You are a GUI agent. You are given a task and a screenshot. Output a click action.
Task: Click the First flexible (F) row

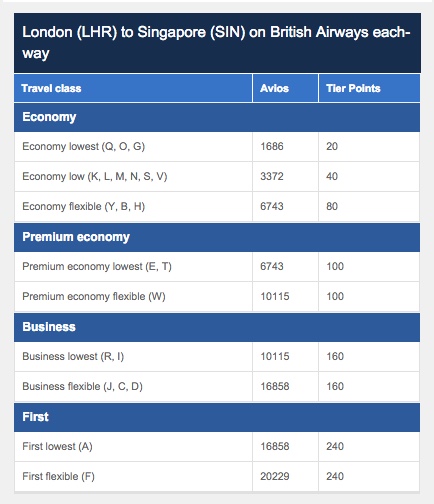click(217, 477)
